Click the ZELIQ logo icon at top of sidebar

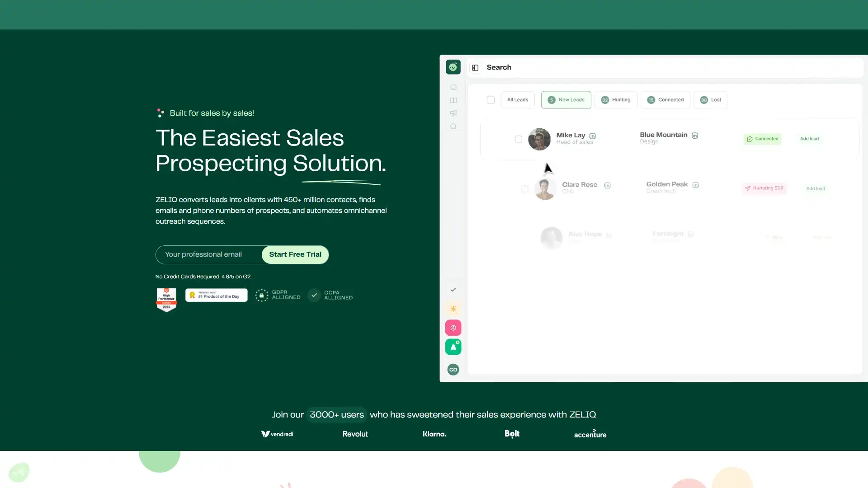[453, 67]
